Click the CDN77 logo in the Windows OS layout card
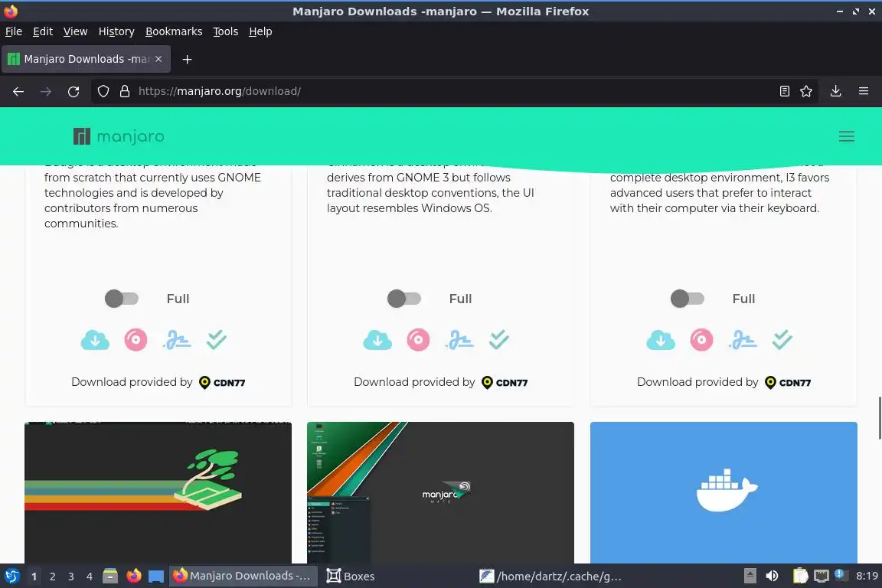Viewport: 882px width, 588px height. (x=505, y=383)
